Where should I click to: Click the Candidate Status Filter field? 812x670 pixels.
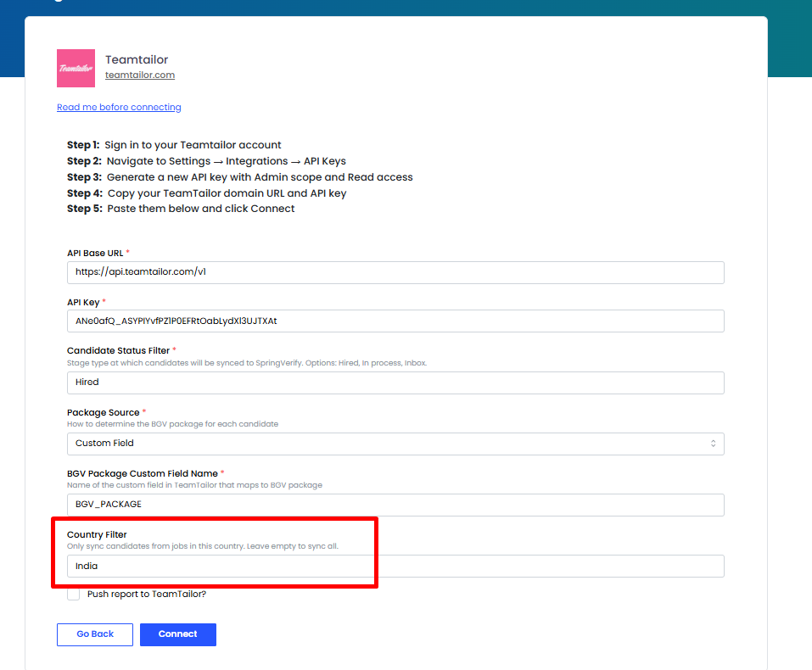pos(395,382)
